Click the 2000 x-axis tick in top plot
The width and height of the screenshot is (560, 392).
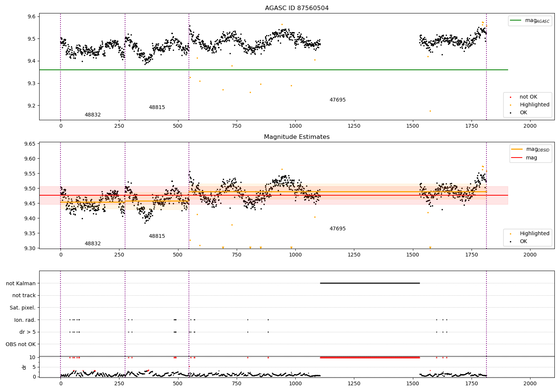(x=530, y=126)
